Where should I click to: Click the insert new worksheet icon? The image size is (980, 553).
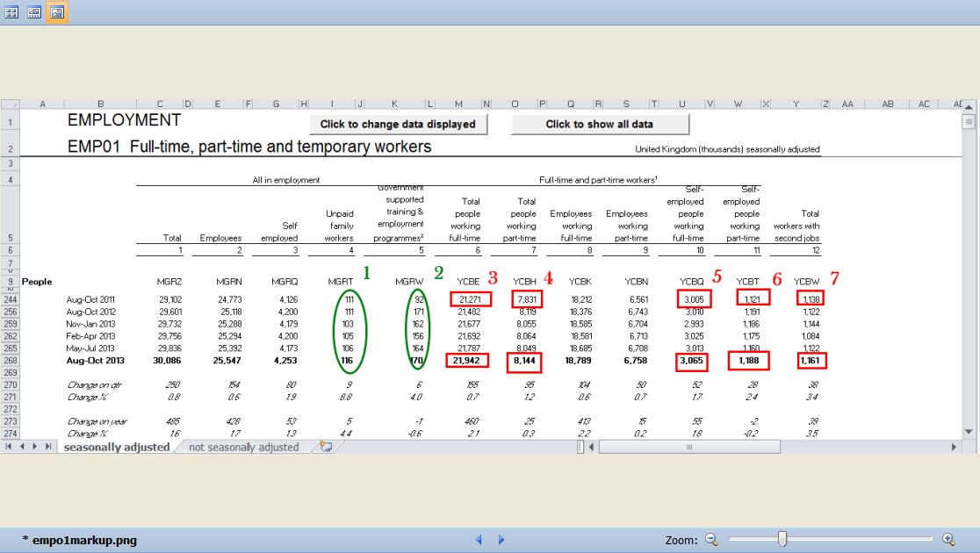point(326,447)
